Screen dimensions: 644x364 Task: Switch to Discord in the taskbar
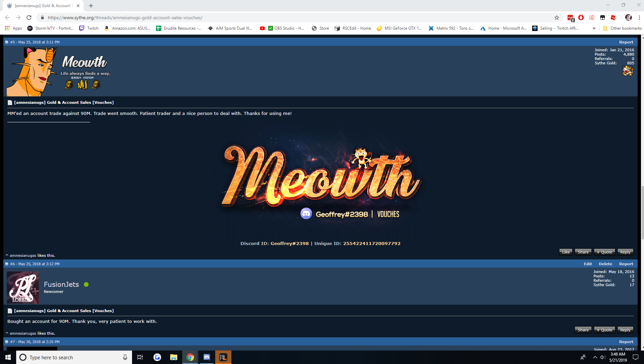pos(207,357)
